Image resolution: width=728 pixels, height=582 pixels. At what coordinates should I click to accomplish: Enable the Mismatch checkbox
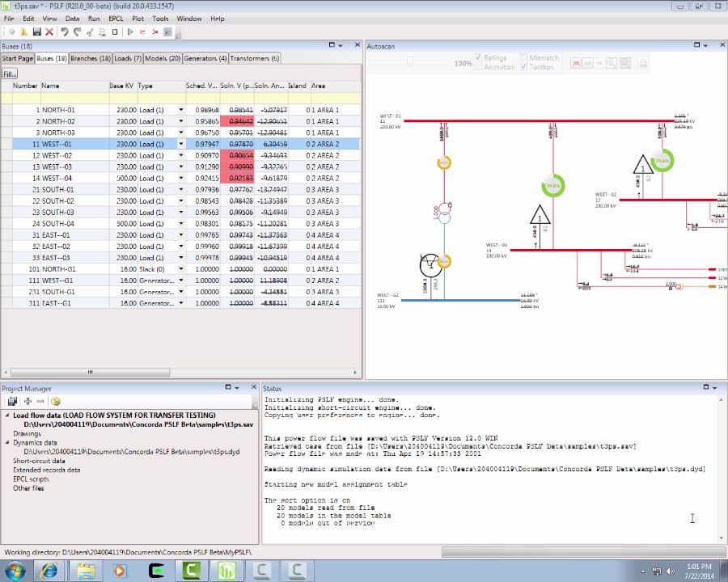[x=523, y=58]
